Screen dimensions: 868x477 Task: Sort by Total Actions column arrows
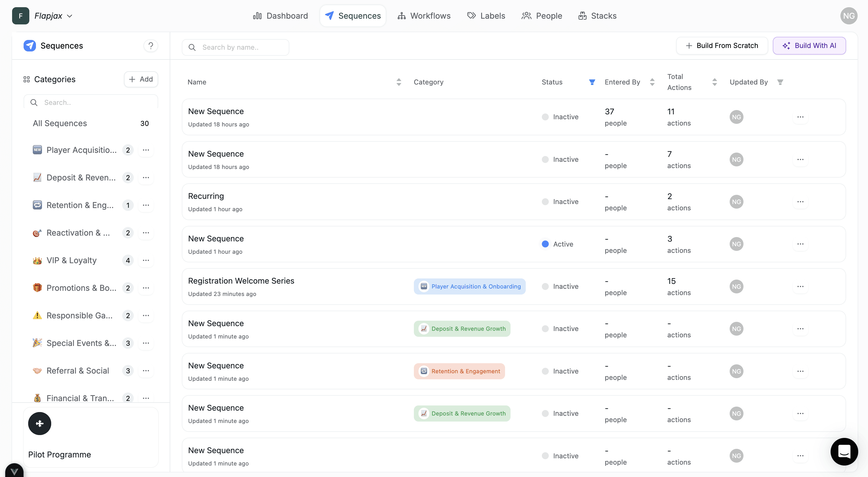tap(714, 82)
